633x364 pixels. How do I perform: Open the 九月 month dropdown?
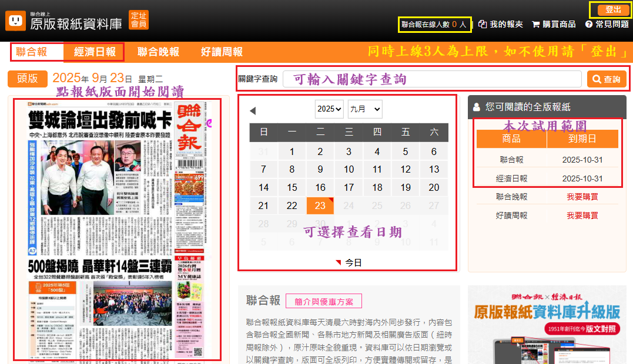click(365, 109)
